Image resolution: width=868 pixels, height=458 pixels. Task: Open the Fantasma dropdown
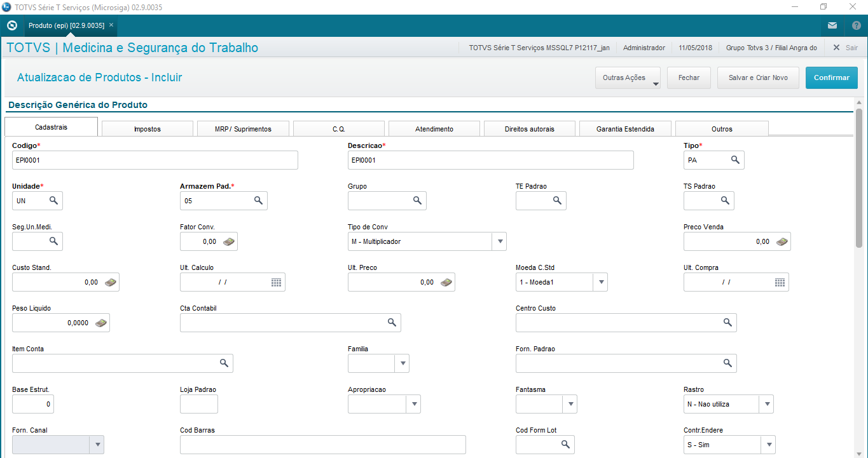coord(570,404)
